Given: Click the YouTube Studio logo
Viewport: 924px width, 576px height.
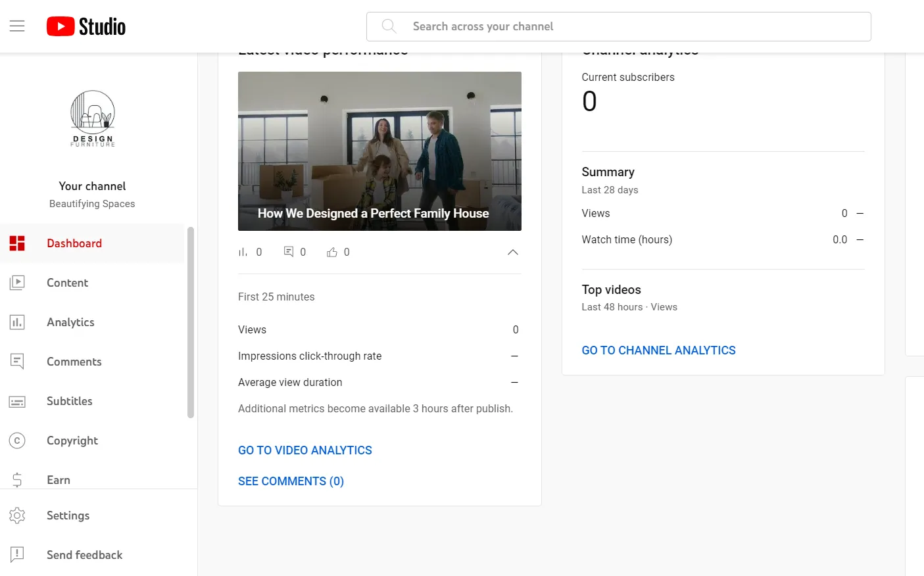Looking at the screenshot, I should click(x=85, y=26).
